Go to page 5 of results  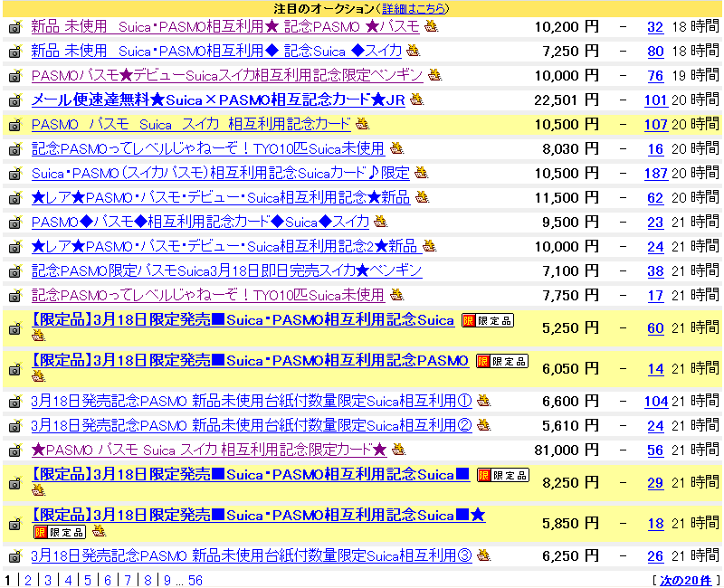coord(87,580)
